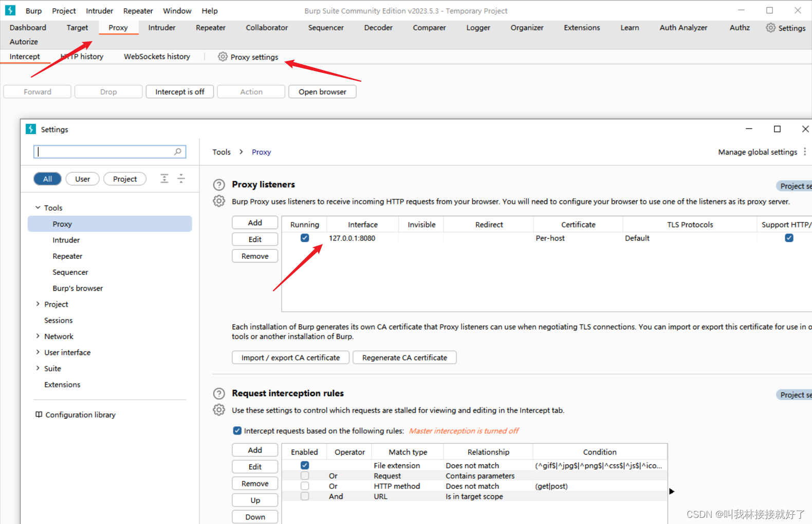
Task: Click Add for interception rules
Action: pyautogui.click(x=255, y=450)
